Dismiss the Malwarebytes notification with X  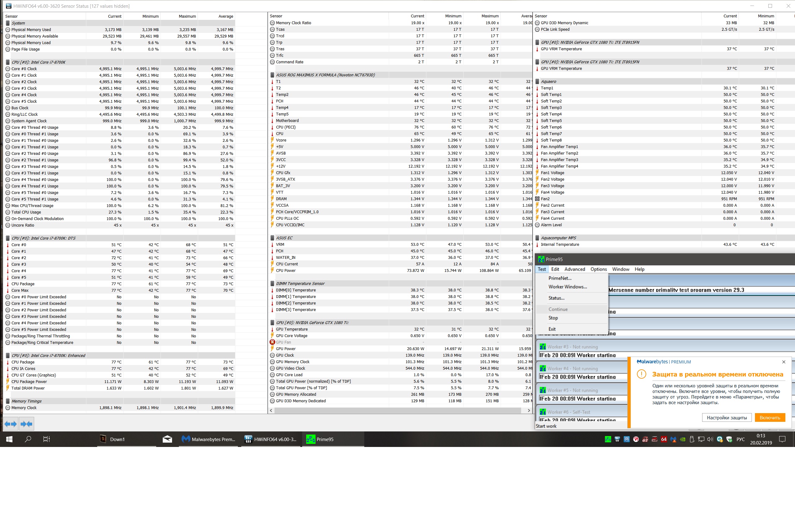(784, 362)
